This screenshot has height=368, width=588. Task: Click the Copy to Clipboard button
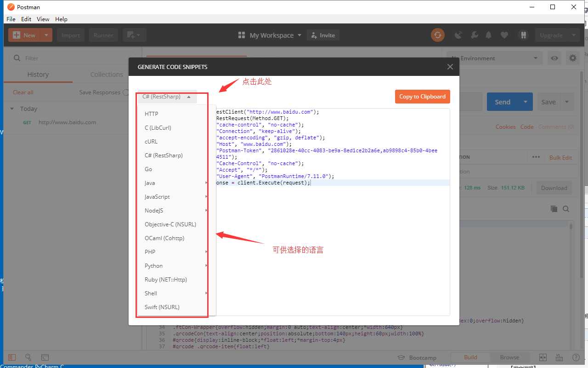click(x=422, y=97)
